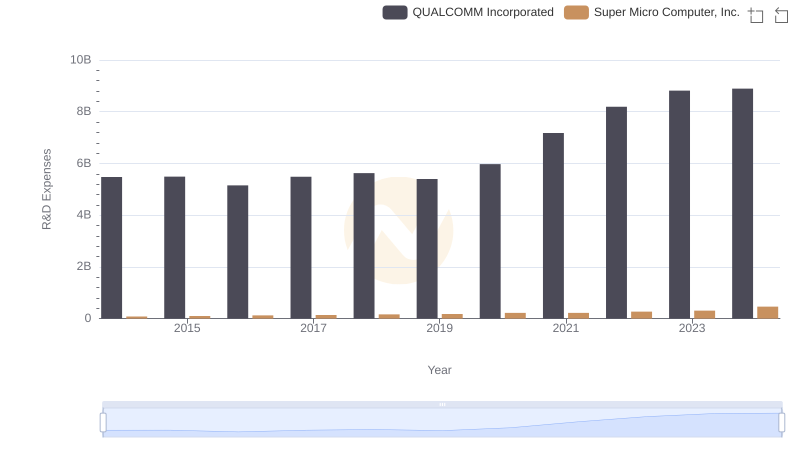Toggle Super Micro Computer, Inc. series in legend

[x=652, y=12]
